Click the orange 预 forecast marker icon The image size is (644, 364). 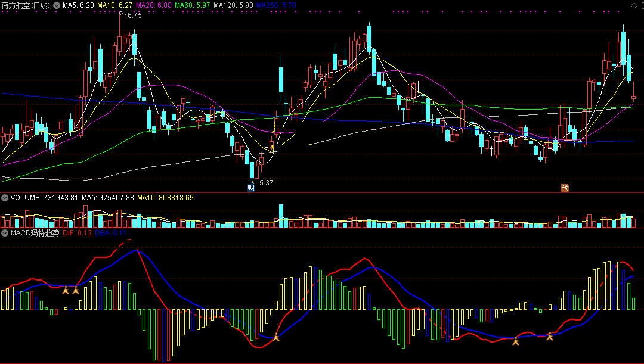coord(565,188)
